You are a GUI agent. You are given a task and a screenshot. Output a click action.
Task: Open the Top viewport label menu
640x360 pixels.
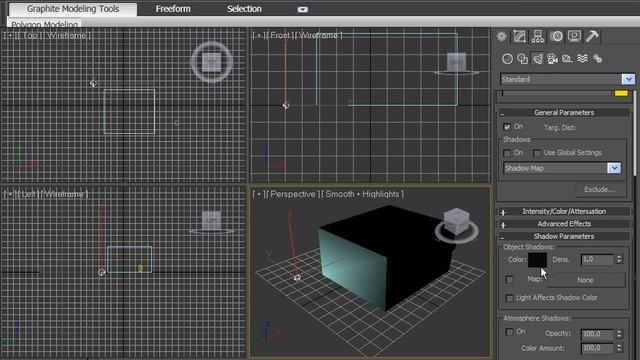pos(30,36)
